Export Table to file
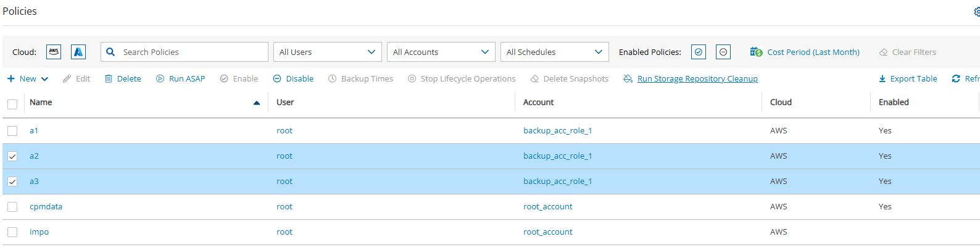Image resolution: width=980 pixels, height=247 pixels. click(908, 78)
